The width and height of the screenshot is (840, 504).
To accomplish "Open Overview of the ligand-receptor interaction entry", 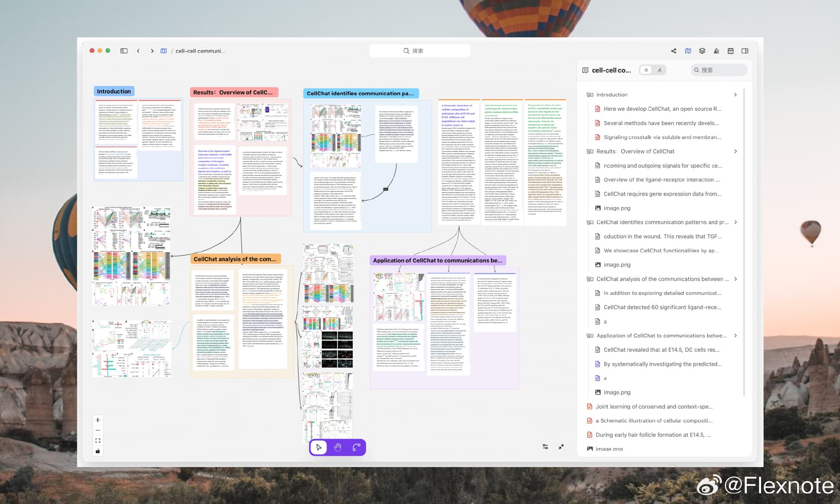I will (x=661, y=180).
